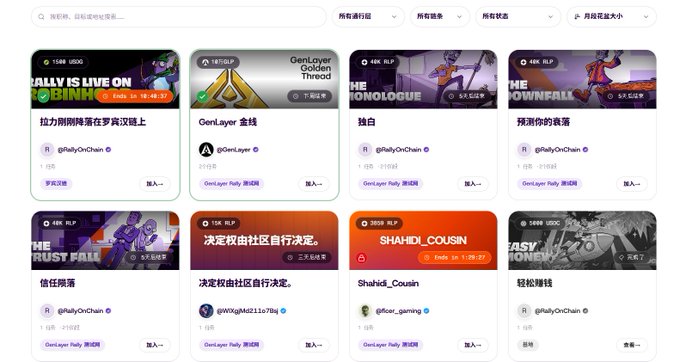The height and width of the screenshot is (362, 680).
Task: Click the 15K RLP reward badge
Action: 218,223
